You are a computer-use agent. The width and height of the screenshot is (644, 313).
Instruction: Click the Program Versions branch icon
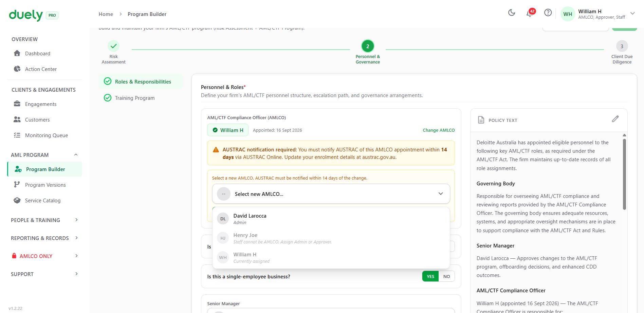tap(17, 185)
